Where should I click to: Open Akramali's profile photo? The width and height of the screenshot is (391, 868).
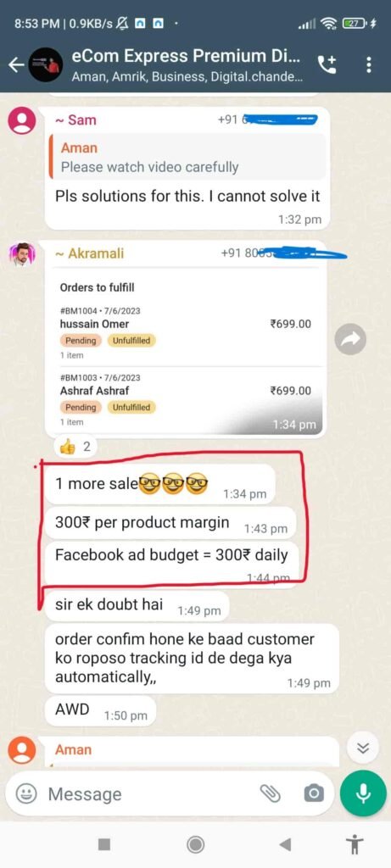(x=22, y=254)
